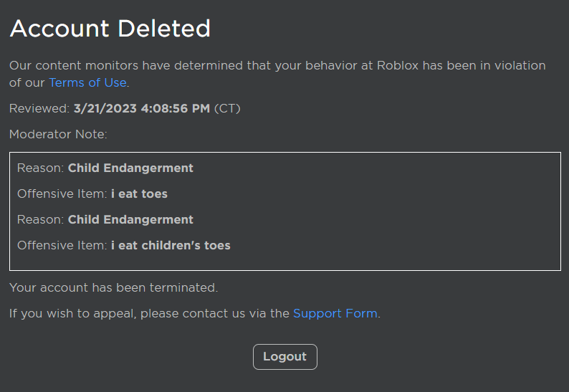Screen dimensions: 569x392
Task: Select the 3/21/2023 4:08:56 PM review timestamp
Action: coord(141,108)
